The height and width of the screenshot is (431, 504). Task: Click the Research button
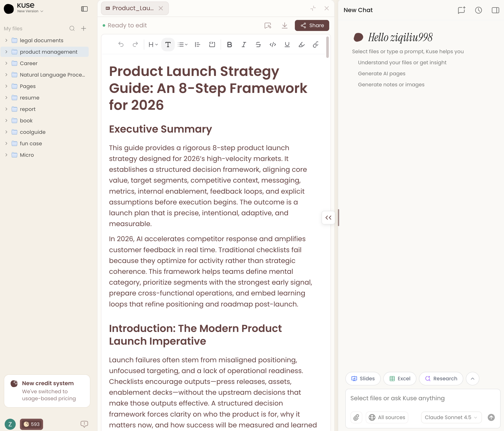pos(441,378)
